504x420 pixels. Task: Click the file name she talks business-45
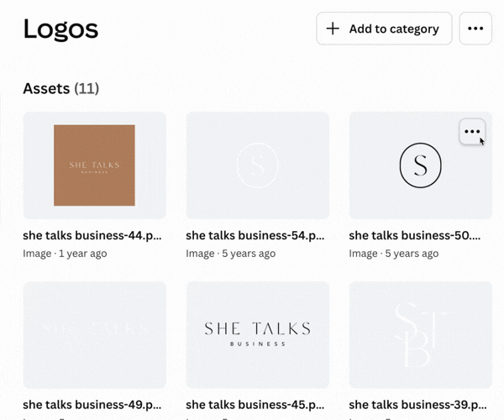255,404
